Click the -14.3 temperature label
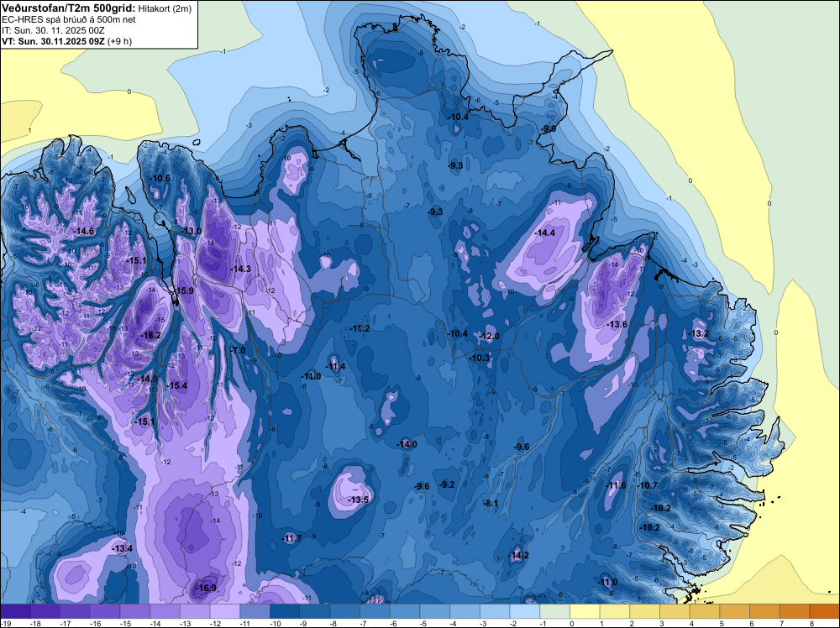The width and height of the screenshot is (840, 628). tap(240, 269)
